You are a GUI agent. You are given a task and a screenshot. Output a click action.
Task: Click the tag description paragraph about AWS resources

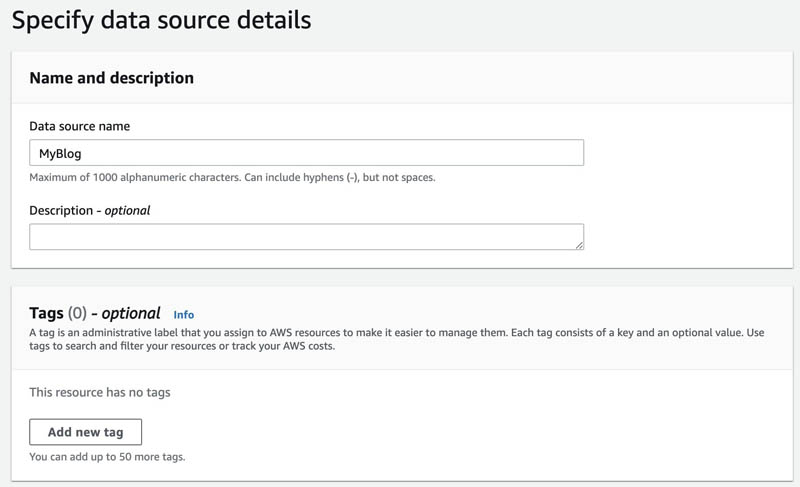click(x=396, y=339)
